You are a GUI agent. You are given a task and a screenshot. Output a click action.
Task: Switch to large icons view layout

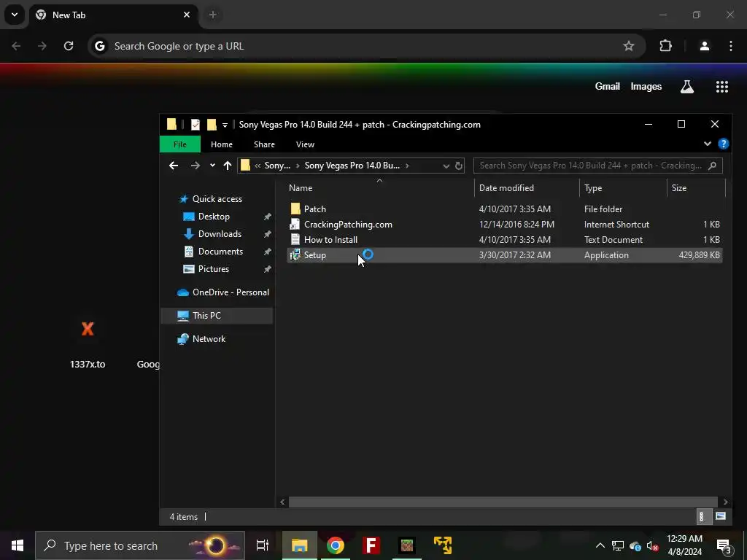tap(720, 516)
